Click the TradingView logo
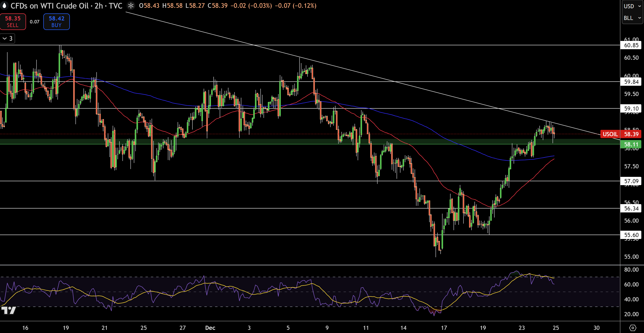644x333 pixels. [9, 310]
